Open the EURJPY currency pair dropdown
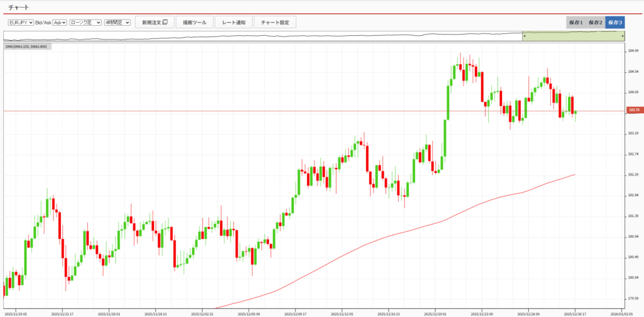This screenshot has width=644, height=317. 20,23
